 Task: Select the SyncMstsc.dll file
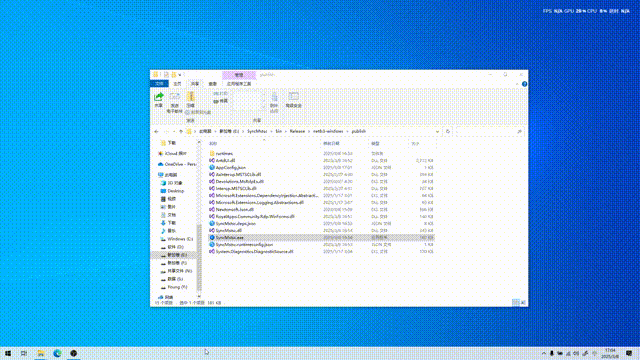point(229,230)
